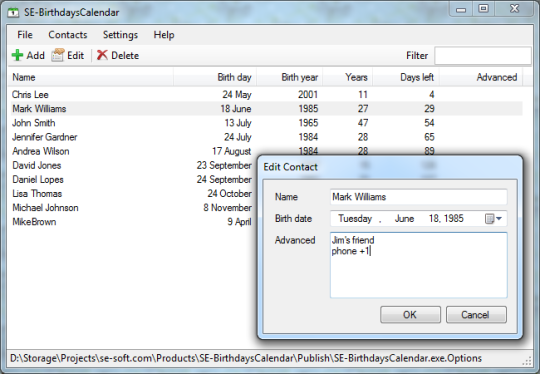Viewport: 540px width, 374px height.
Task: Click the 9 April birth day cell
Action: point(239,222)
